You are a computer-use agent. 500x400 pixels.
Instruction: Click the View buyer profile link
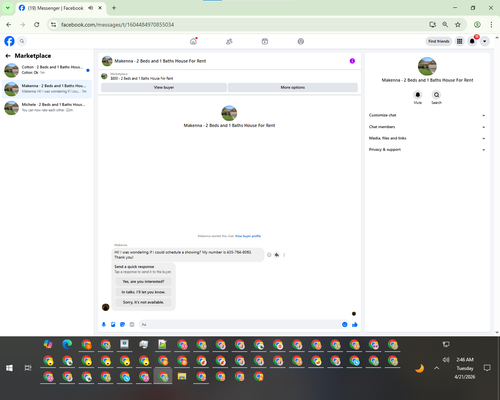(x=248, y=236)
